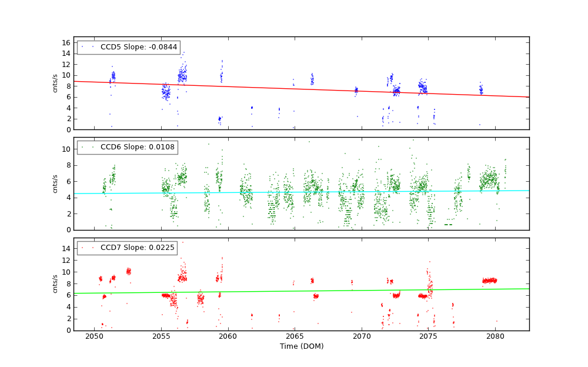Click the blue marker in CCD5 legend
588x367 pixels.
tap(89, 47)
